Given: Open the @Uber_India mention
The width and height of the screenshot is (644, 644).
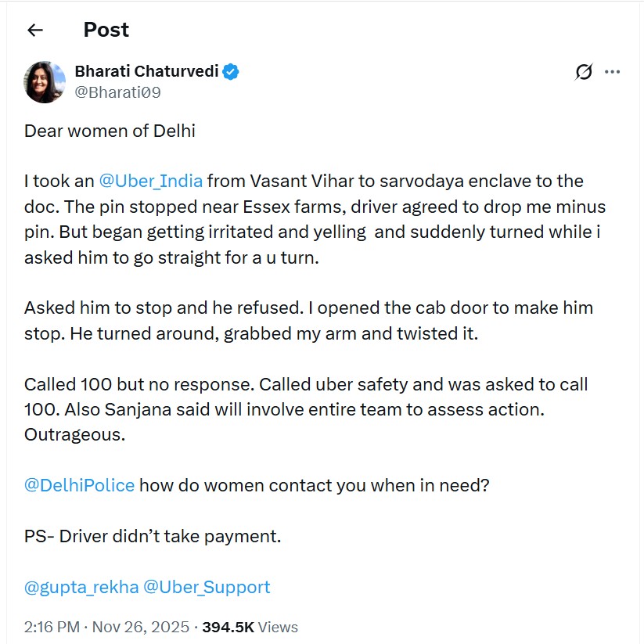Looking at the screenshot, I should click(x=151, y=181).
